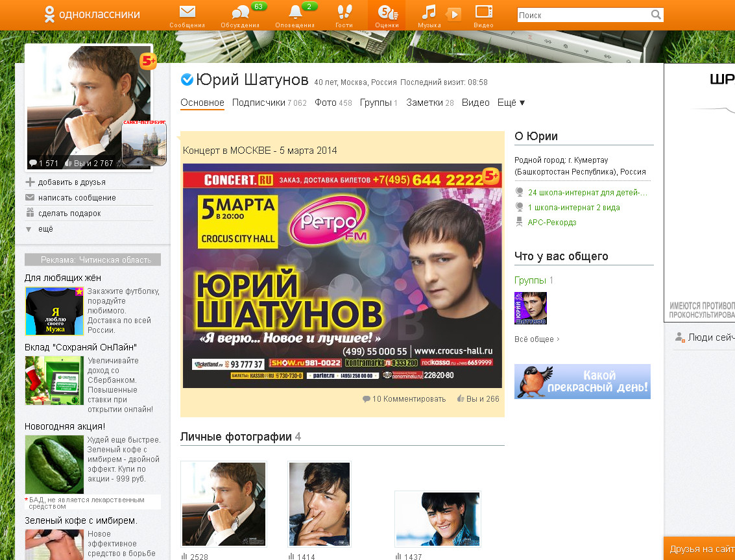The image size is (735, 560).
Task: Click the search magnifier icon
Action: pyautogui.click(x=657, y=14)
